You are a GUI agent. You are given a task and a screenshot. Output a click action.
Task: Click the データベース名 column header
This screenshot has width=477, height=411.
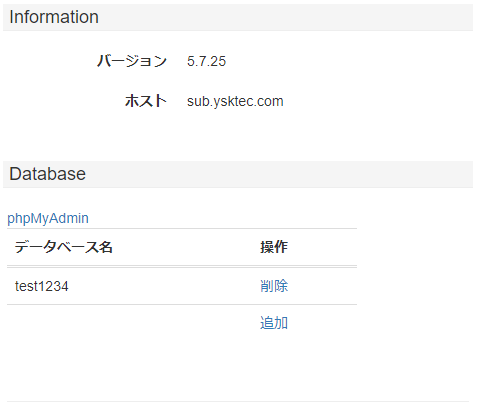click(x=64, y=247)
